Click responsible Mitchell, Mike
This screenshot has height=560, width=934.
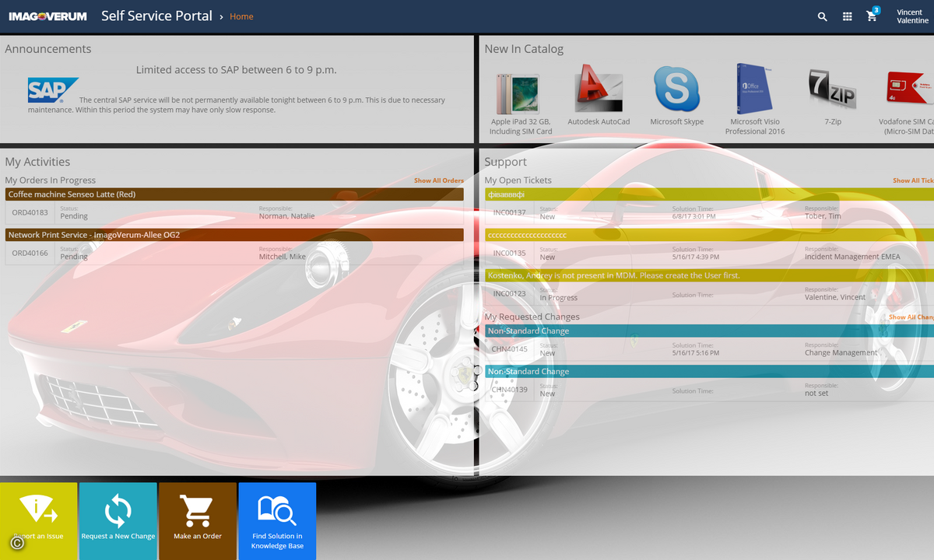click(x=283, y=257)
